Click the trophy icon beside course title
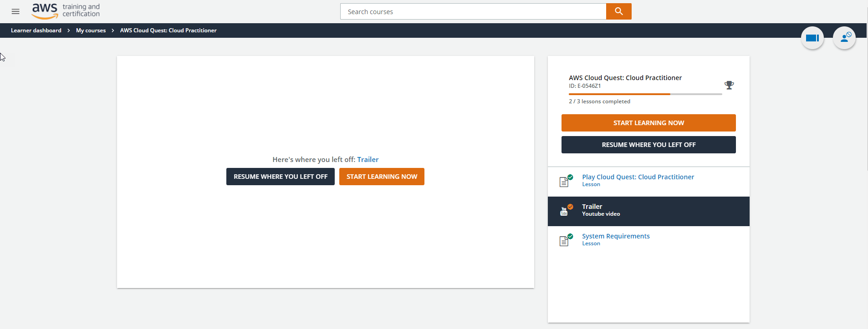This screenshot has width=868, height=329. pyautogui.click(x=729, y=85)
